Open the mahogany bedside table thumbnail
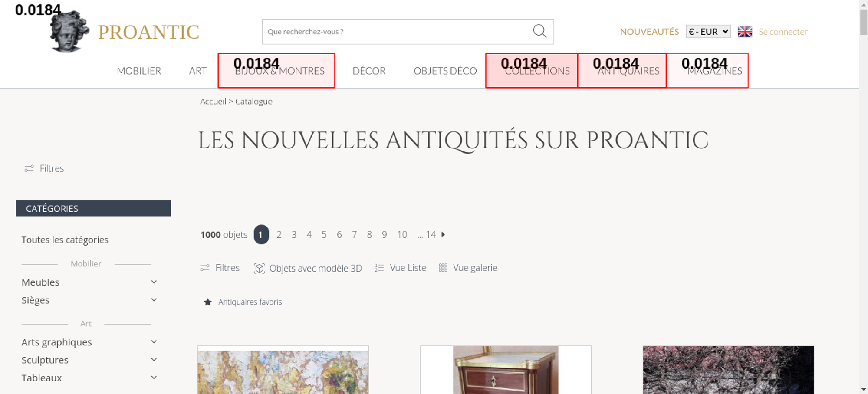The image size is (868, 394). pos(506,370)
